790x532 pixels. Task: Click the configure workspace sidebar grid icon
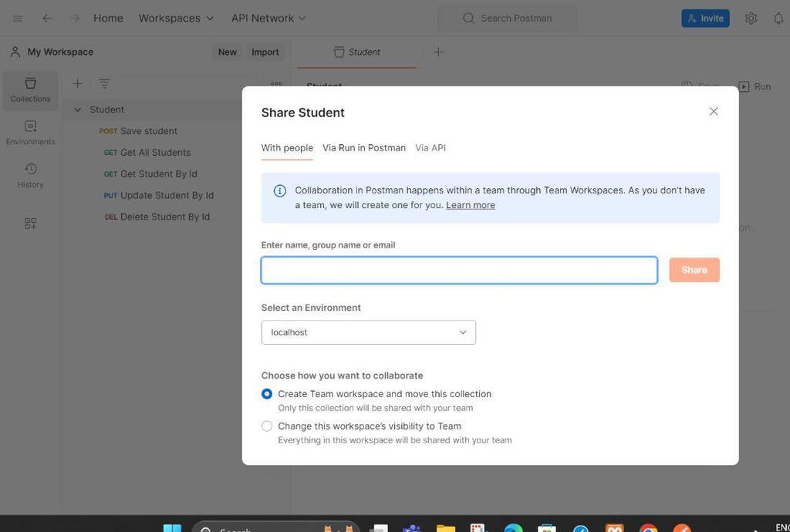click(x=30, y=224)
